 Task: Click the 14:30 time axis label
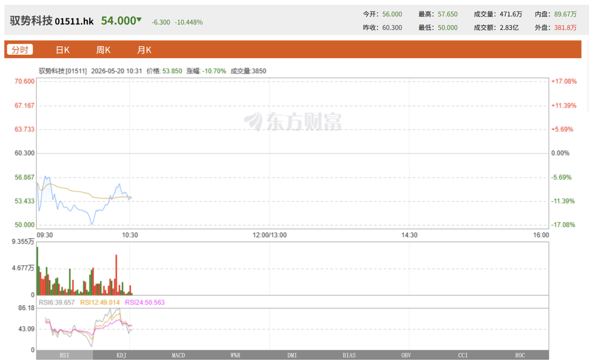pyautogui.click(x=409, y=235)
